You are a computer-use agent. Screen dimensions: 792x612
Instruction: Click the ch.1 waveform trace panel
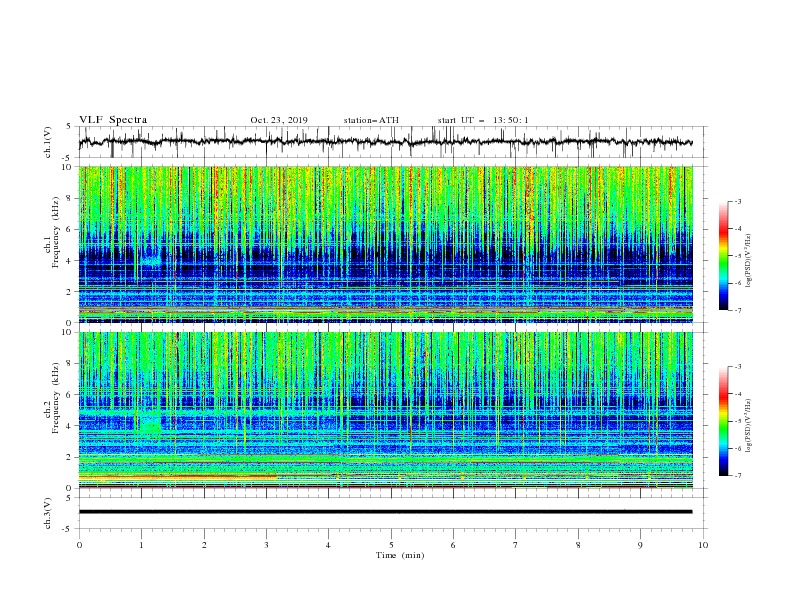392,142
